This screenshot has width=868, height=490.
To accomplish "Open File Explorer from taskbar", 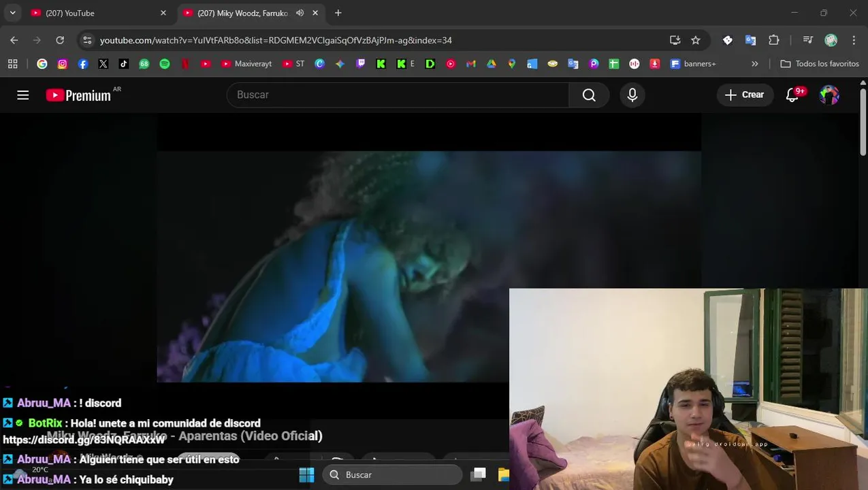I will coord(504,474).
